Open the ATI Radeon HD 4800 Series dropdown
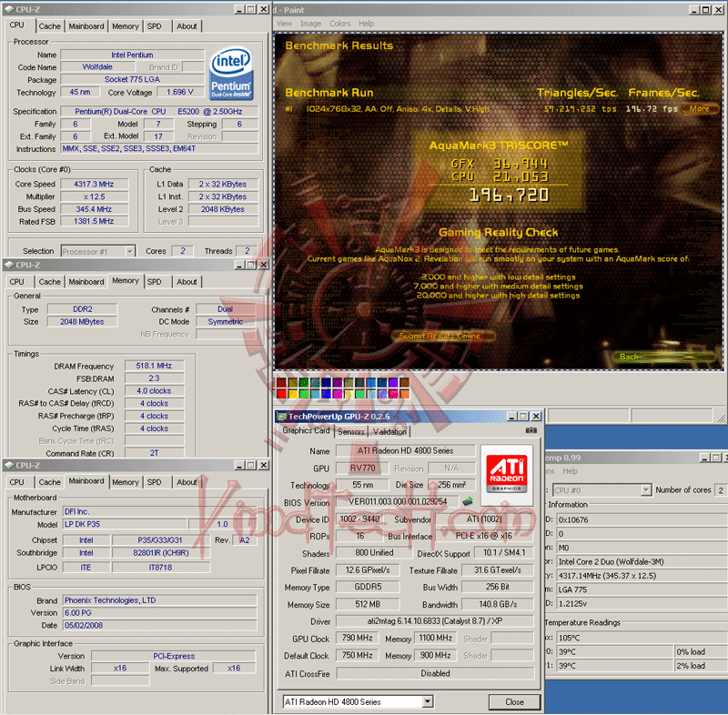728x715 pixels. tap(428, 701)
